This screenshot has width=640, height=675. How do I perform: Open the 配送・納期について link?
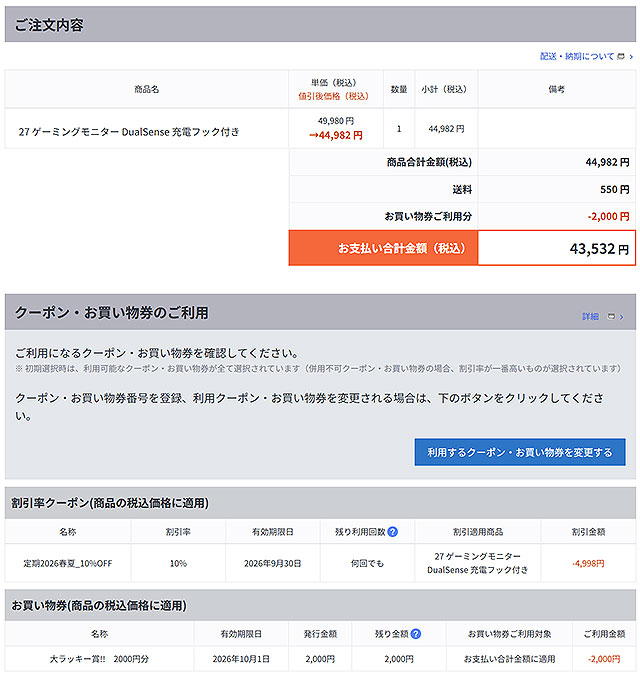click(x=576, y=56)
